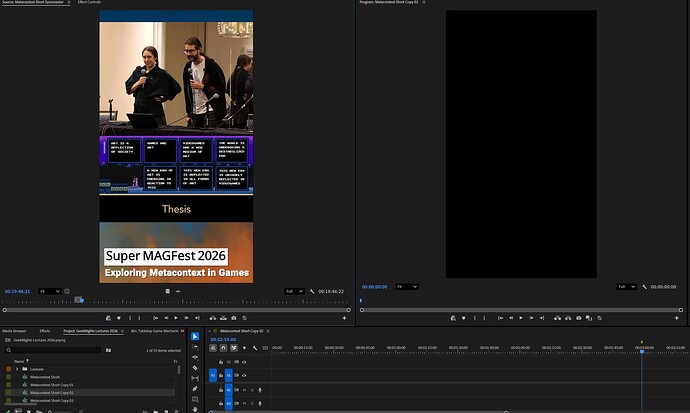Click Overwrite button in Source monitor
This screenshot has width=690, height=413.
click(224, 318)
